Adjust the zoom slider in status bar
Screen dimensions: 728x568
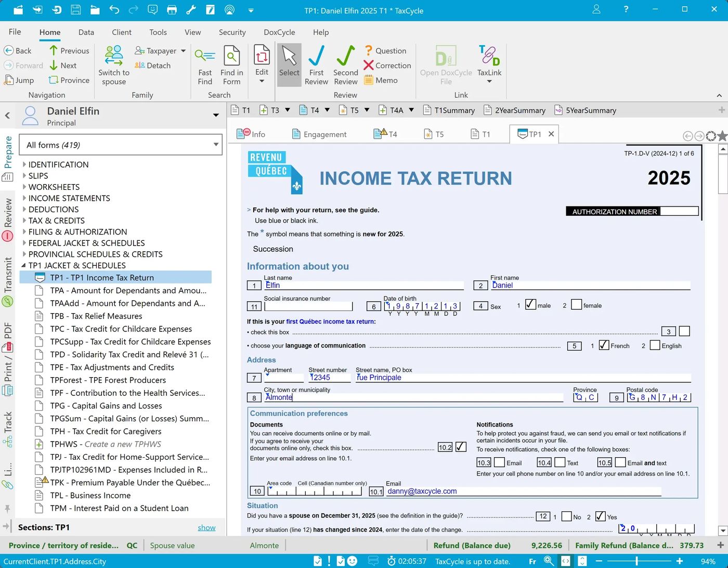click(637, 562)
